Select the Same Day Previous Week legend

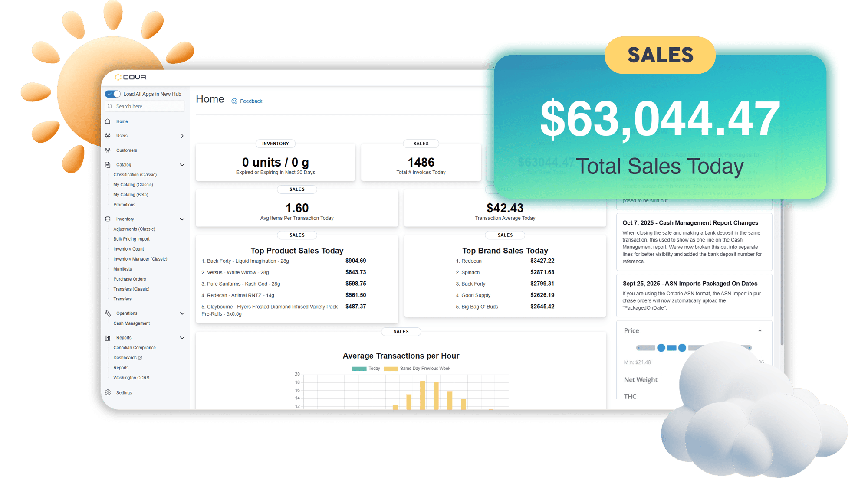(x=390, y=368)
